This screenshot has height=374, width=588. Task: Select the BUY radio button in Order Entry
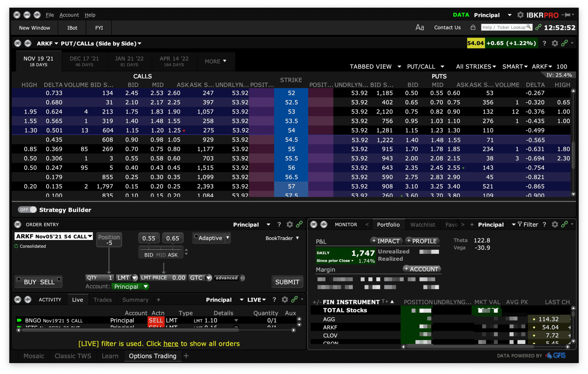pyautogui.click(x=19, y=279)
